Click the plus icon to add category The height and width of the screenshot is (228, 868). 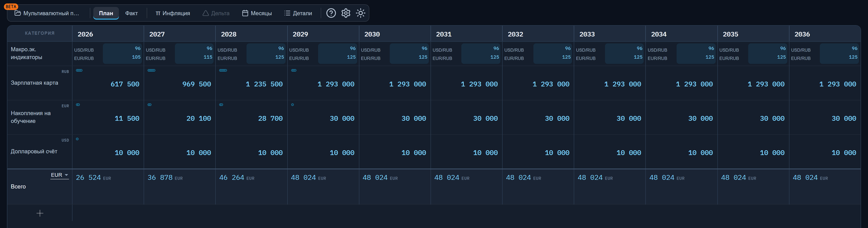tap(40, 213)
